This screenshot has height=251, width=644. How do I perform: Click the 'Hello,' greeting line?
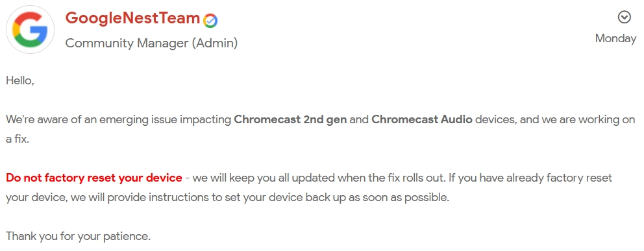point(19,81)
